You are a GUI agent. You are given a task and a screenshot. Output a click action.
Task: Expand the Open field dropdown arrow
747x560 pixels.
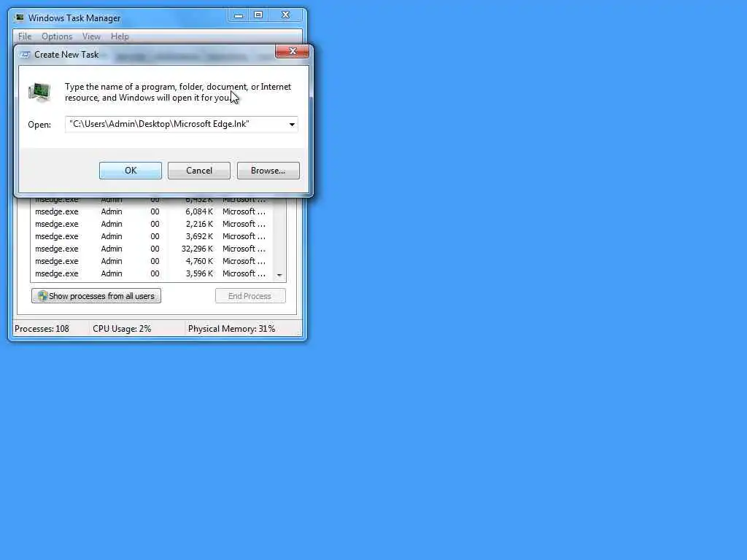coord(292,124)
